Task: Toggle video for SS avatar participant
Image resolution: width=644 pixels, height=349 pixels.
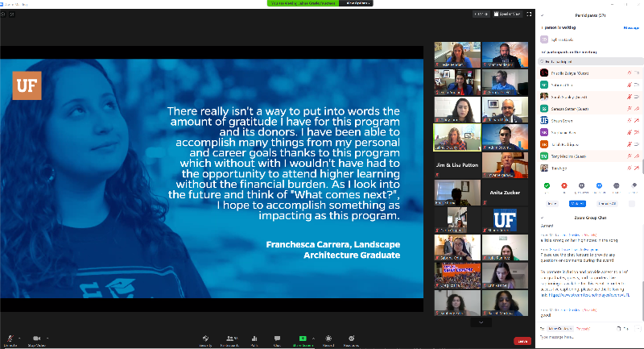Action: [637, 109]
